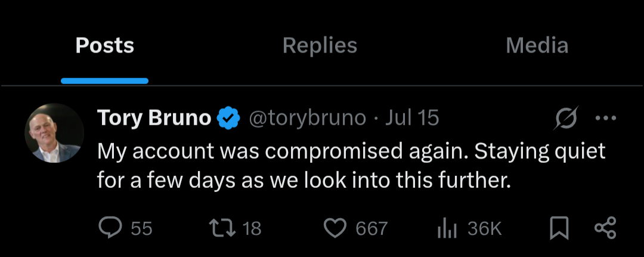The height and width of the screenshot is (257, 644).
Task: Click the blue verified badge
Action: click(x=227, y=119)
